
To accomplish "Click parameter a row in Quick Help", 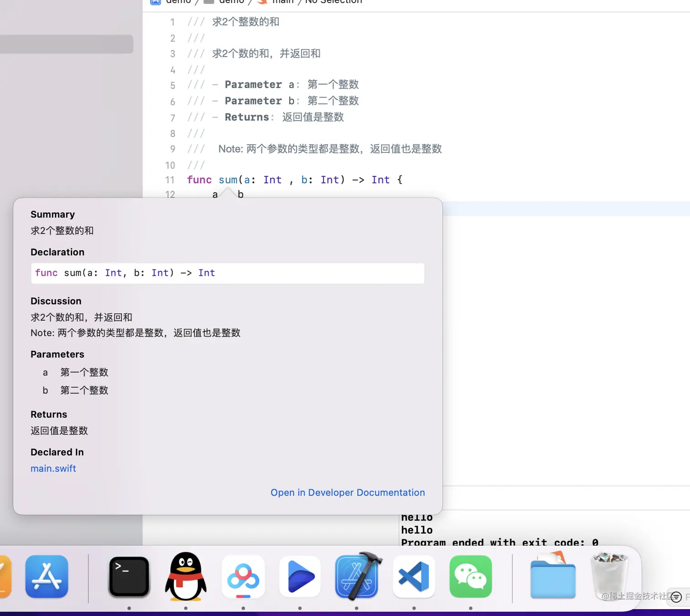I will click(76, 373).
